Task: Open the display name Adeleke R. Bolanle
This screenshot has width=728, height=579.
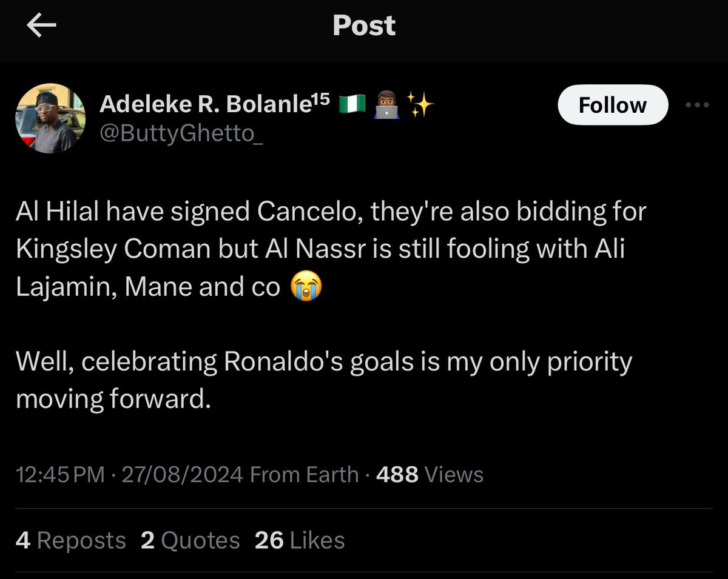Action: [x=214, y=104]
